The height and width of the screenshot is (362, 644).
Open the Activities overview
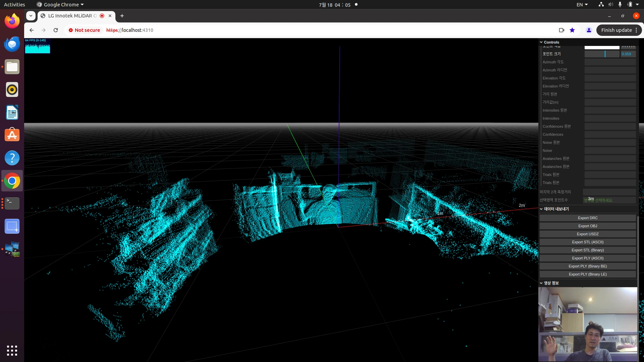point(14,5)
